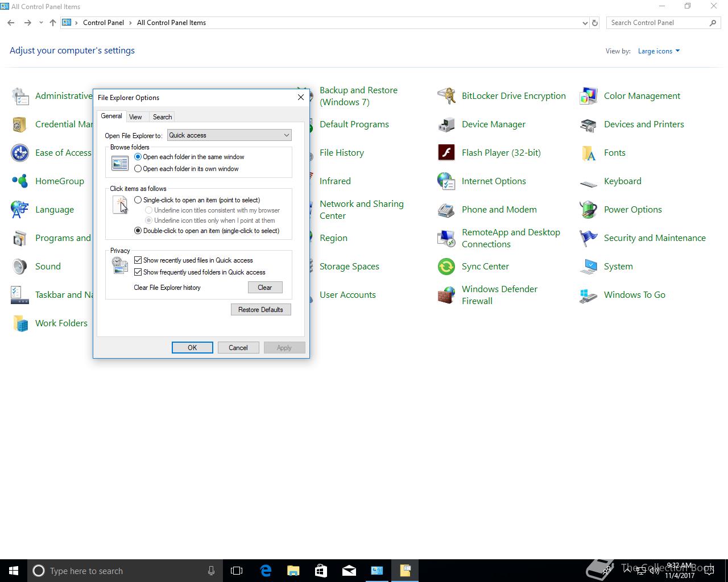Click the Ease of Access icon
The image size is (728, 582).
point(20,153)
